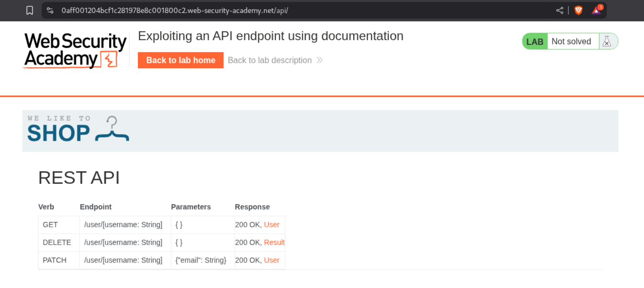Open the User response link in GET row
644x288 pixels.
(271, 225)
